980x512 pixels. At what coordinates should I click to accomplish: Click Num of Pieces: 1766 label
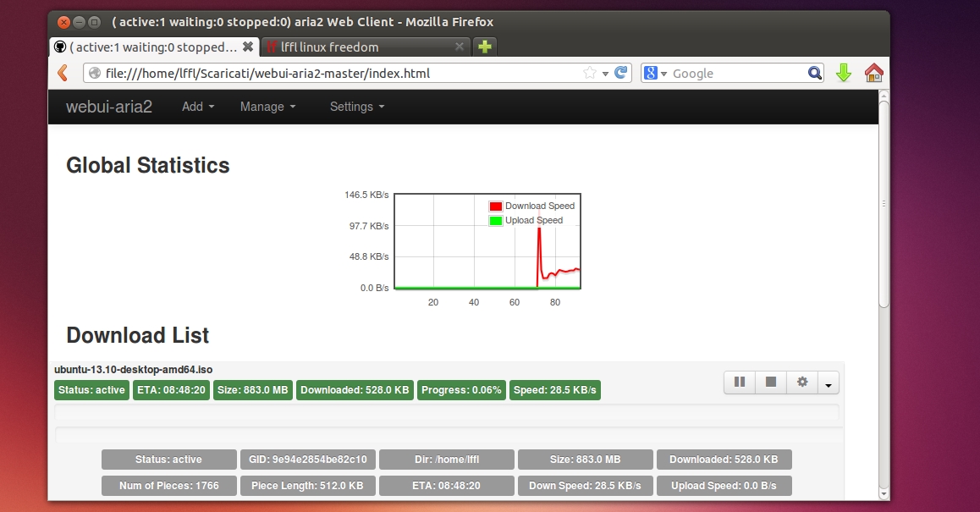pyautogui.click(x=169, y=486)
